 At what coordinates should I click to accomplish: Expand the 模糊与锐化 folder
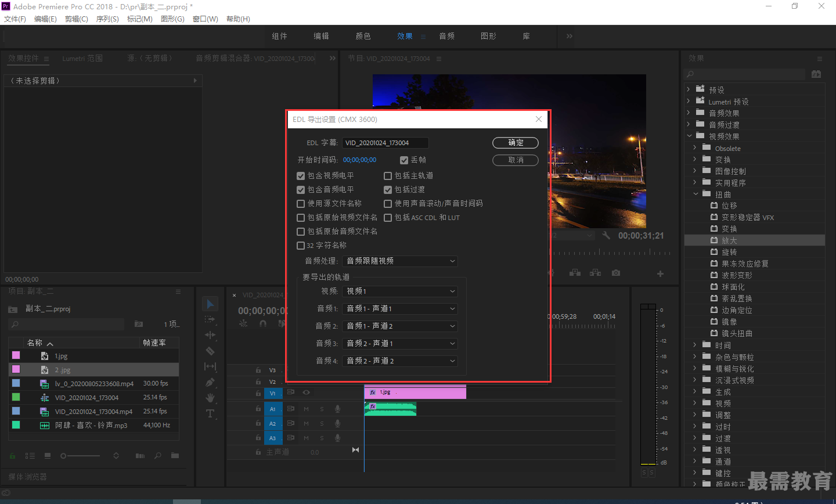[695, 368]
